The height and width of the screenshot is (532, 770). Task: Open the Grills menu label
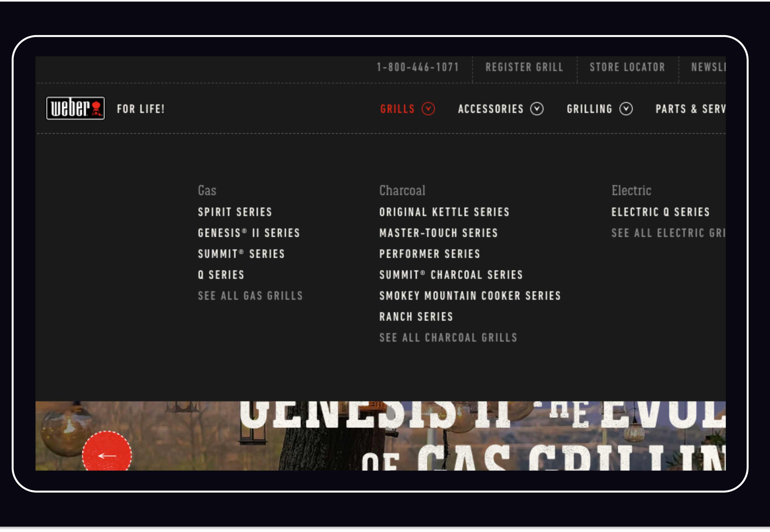click(398, 109)
